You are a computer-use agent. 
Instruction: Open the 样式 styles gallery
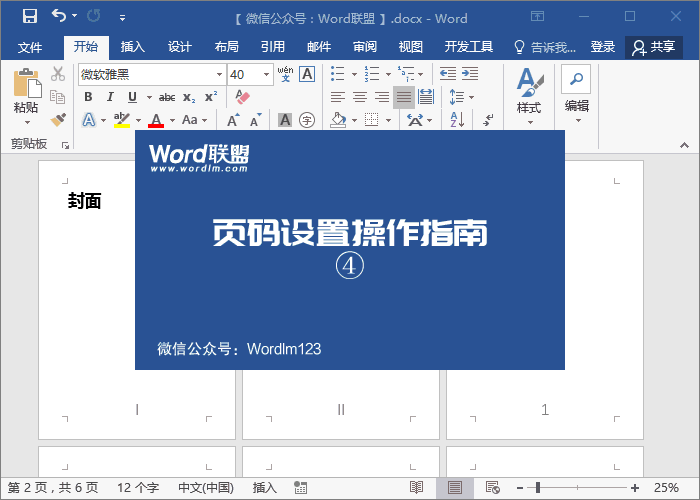click(x=529, y=96)
